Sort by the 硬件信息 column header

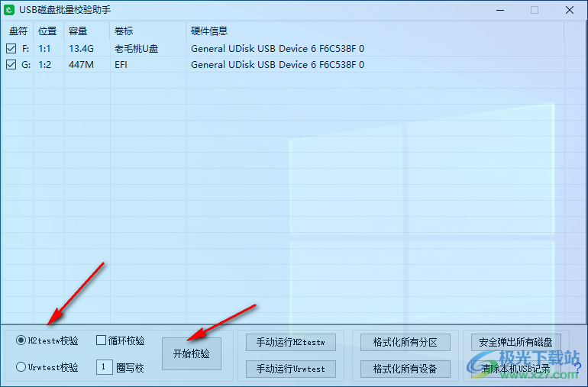click(x=375, y=31)
